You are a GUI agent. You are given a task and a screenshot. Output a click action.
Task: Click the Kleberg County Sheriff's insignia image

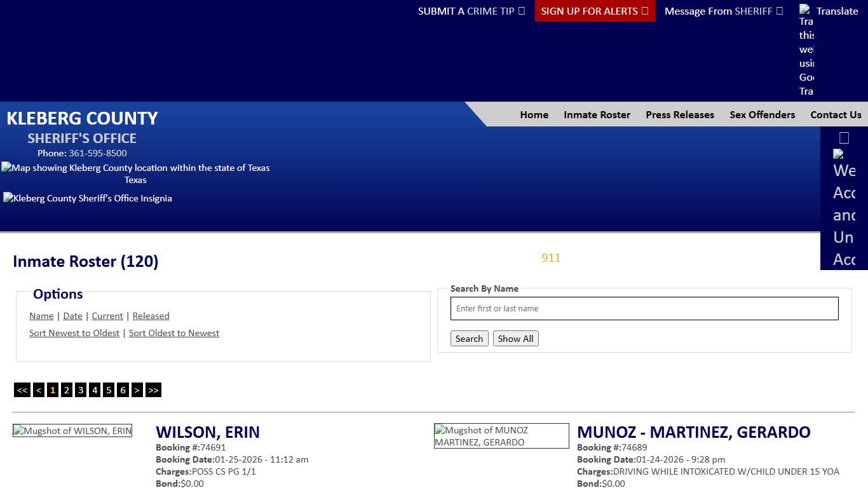pos(87,198)
